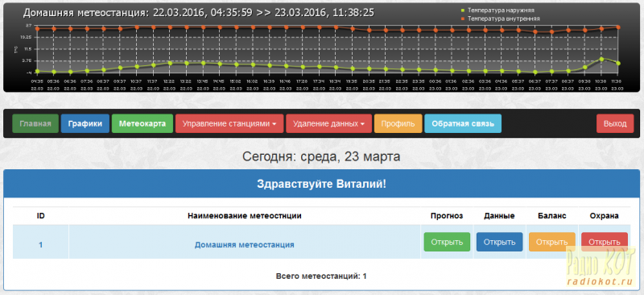The height and width of the screenshot is (295, 644).
Task: Click station ID 1 in the table
Action: point(41,245)
